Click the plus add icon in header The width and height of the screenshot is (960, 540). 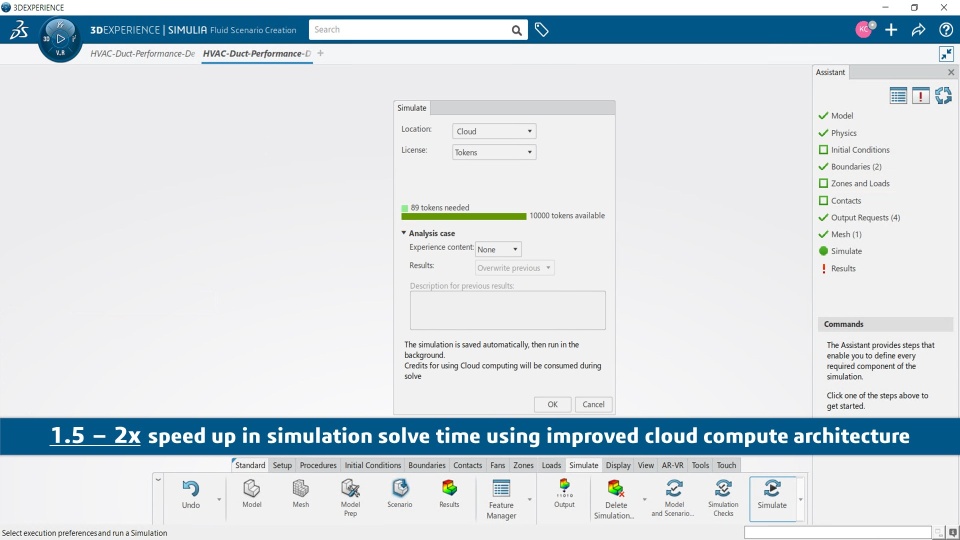point(891,29)
